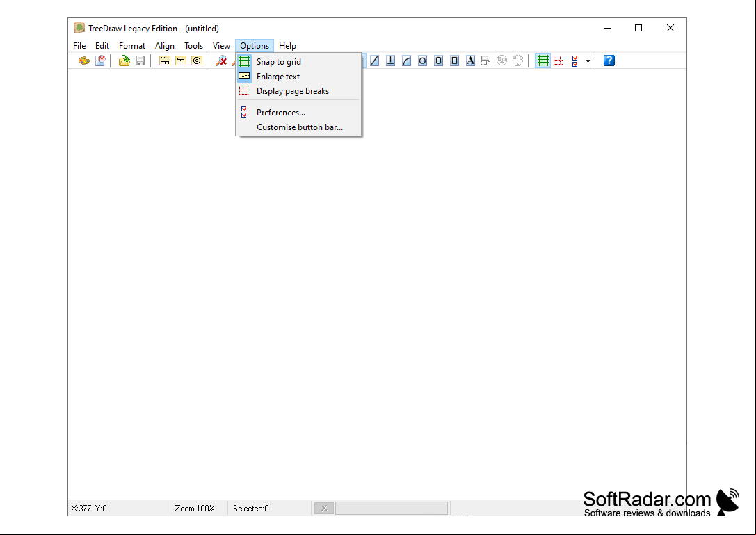Open the View menu
The image size is (756, 535).
click(x=221, y=46)
